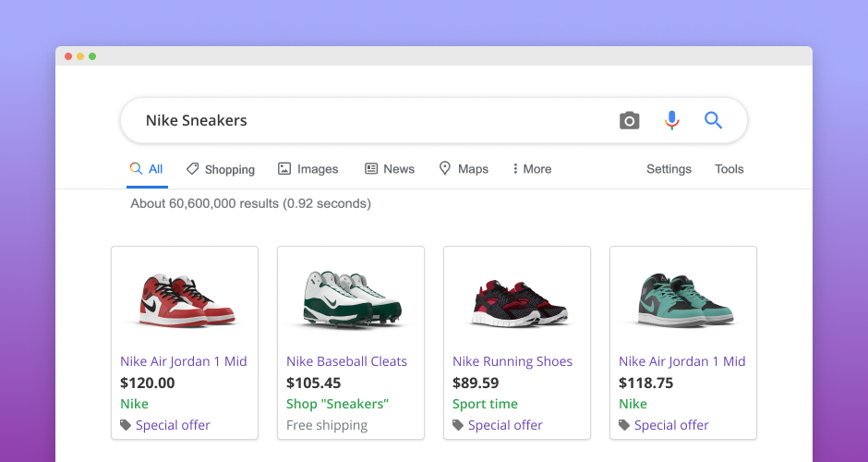This screenshot has height=462, width=868.
Task: Open search by image camera icon
Action: 630,121
